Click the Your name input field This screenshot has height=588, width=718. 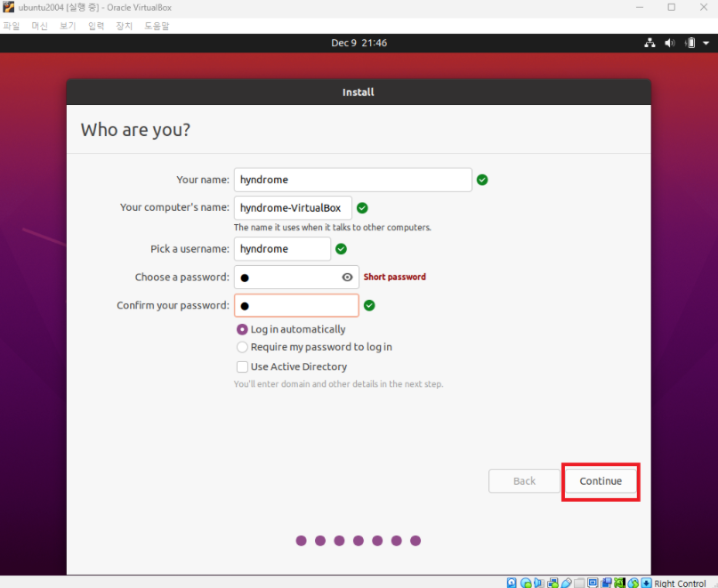(x=353, y=180)
